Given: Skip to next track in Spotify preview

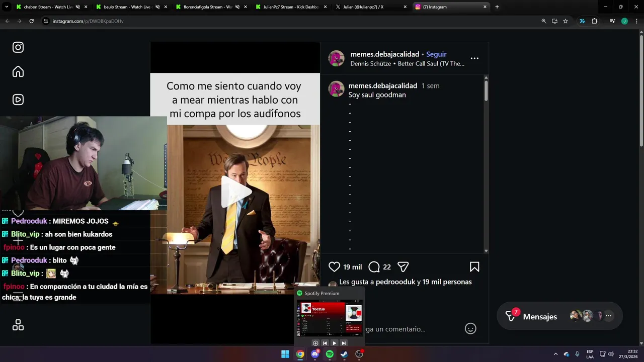Looking at the screenshot, I should coord(344,343).
